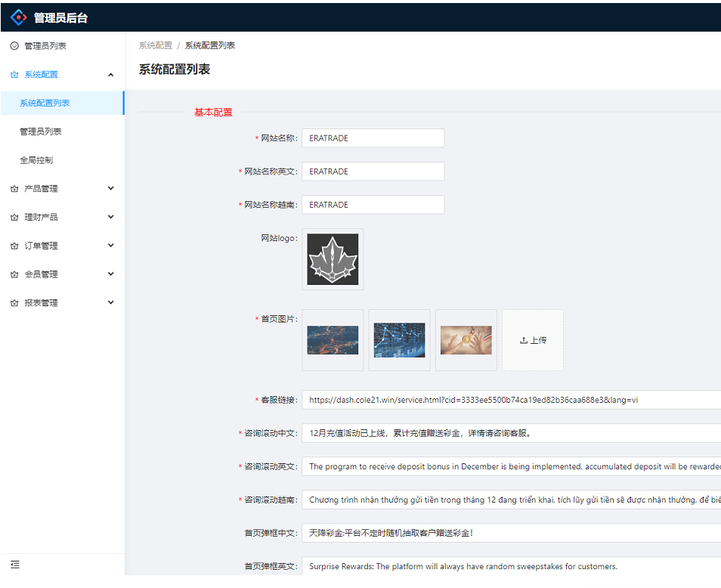Click the 系统配置 breadcrumb link
The height and width of the screenshot is (588, 721).
click(155, 45)
